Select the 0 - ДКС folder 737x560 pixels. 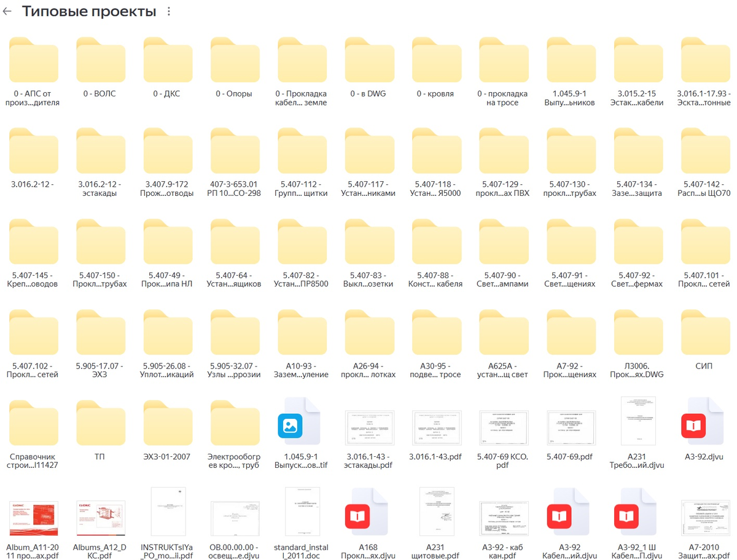[168, 60]
